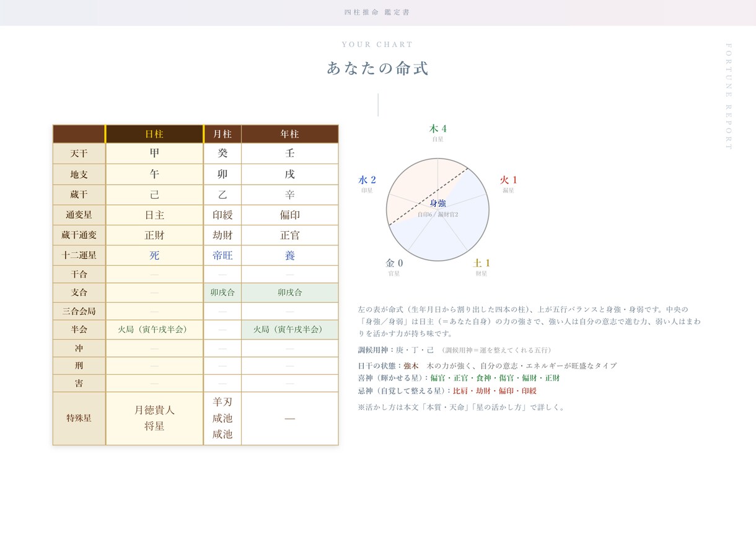Click the YOUR CHART subtitle
756x534 pixels.
tap(377, 45)
